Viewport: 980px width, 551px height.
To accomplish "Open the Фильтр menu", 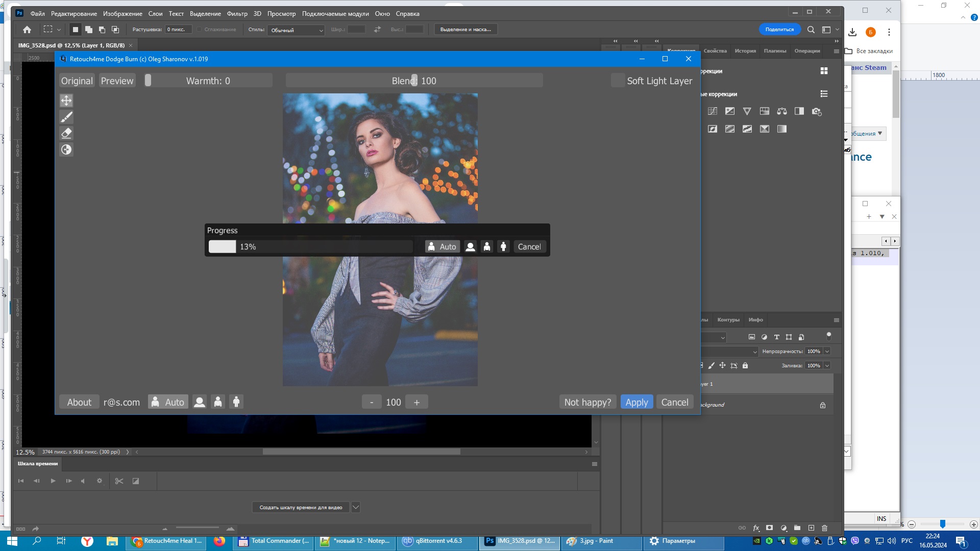I will tap(237, 14).
